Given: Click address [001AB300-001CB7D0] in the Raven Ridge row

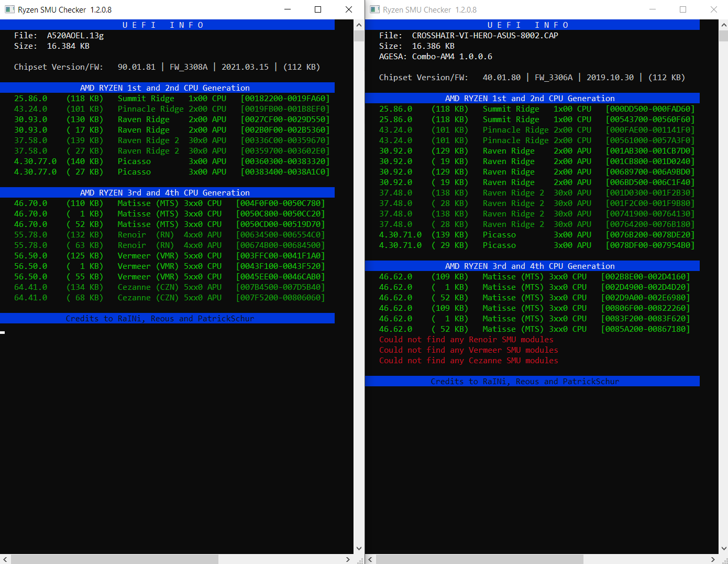Looking at the screenshot, I should (650, 151).
